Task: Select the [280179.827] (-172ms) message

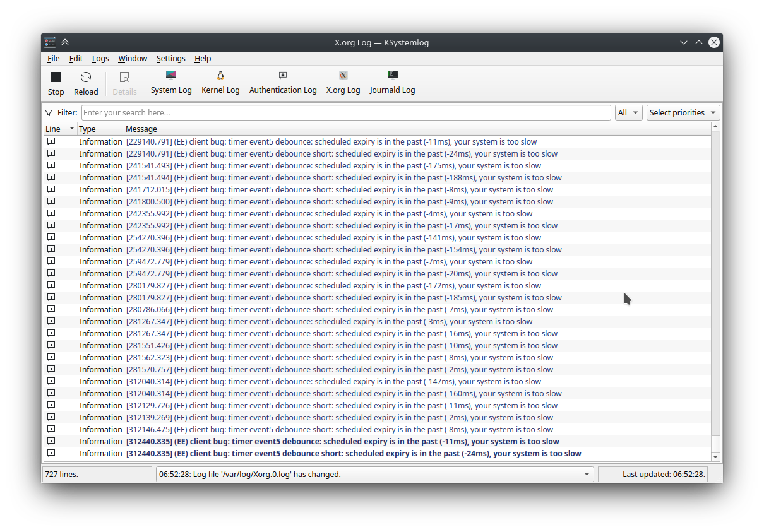Action: point(333,285)
